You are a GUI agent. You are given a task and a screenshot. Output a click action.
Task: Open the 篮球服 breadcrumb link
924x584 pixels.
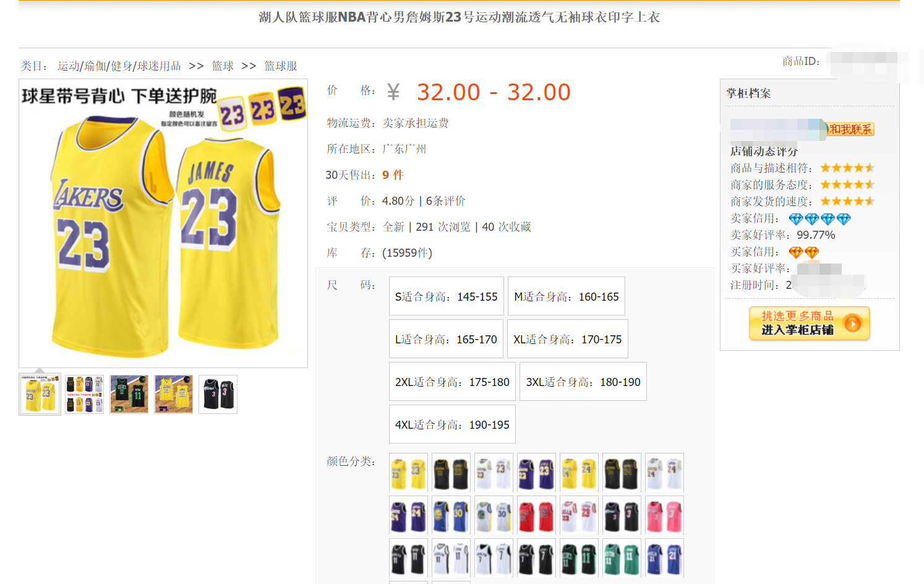pyautogui.click(x=281, y=66)
